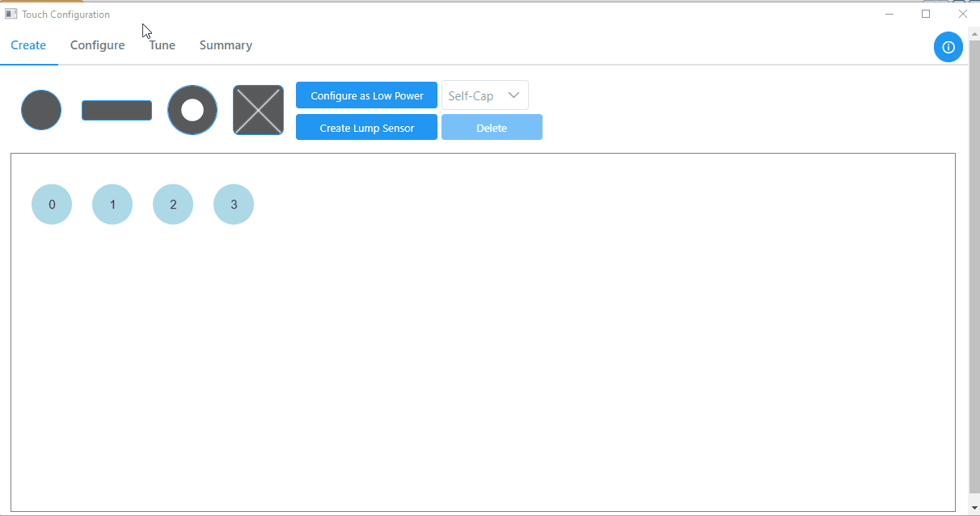Select button sensor 2
The height and width of the screenshot is (516, 980).
click(173, 205)
